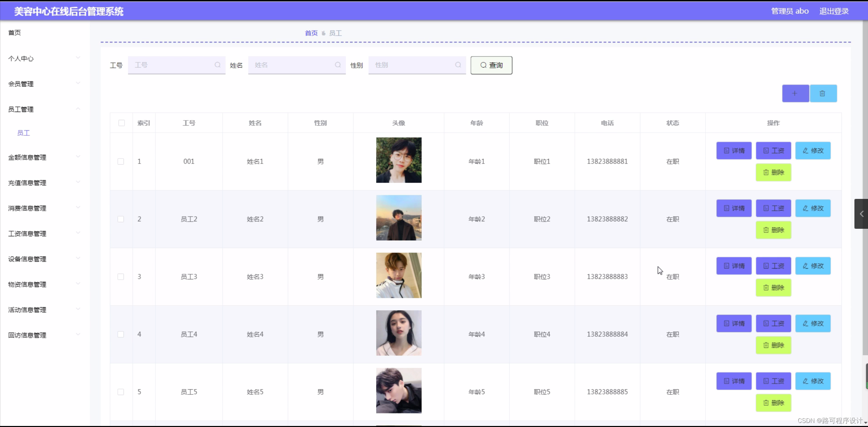Click the search magnifier icon in 性别 field
The width and height of the screenshot is (868, 427).
[457, 65]
